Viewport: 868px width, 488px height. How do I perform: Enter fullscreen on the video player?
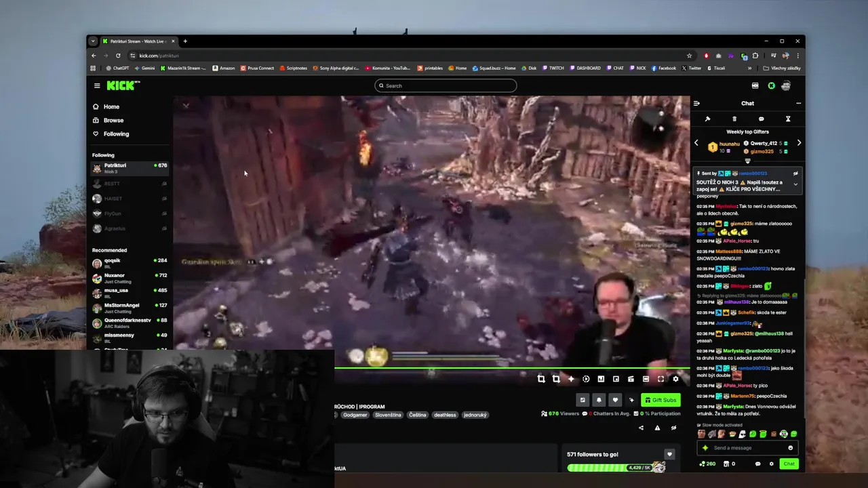[x=660, y=379]
